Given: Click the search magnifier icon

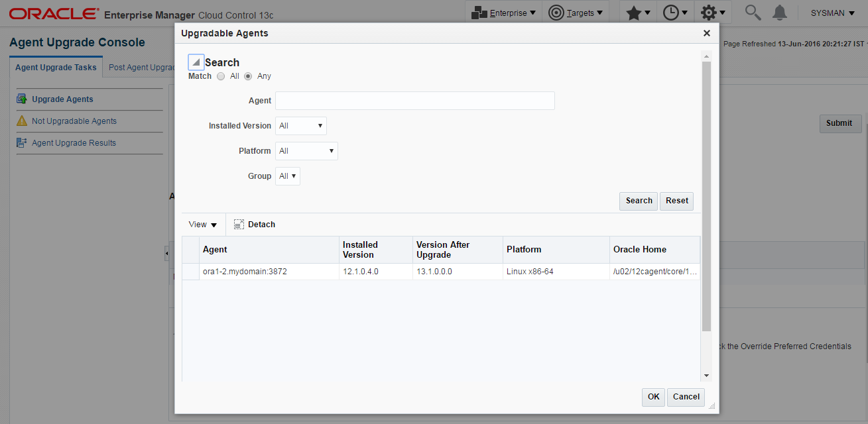Looking at the screenshot, I should click(x=752, y=13).
